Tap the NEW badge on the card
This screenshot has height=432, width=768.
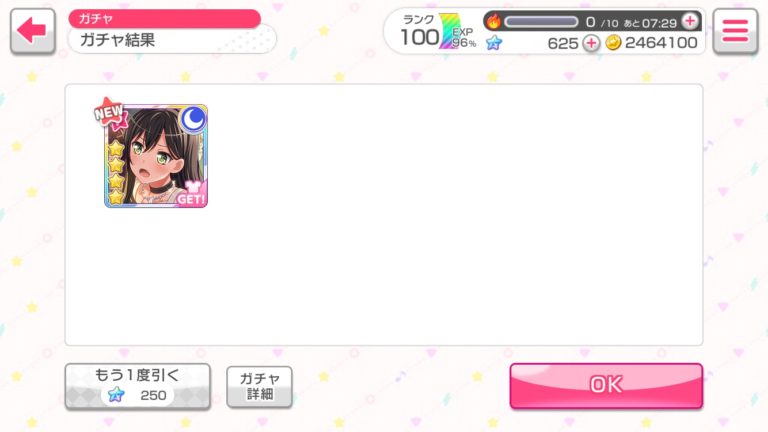(x=110, y=112)
